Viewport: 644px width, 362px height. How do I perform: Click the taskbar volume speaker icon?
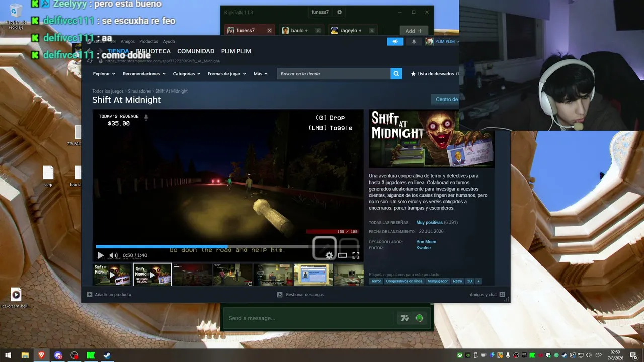click(x=589, y=355)
